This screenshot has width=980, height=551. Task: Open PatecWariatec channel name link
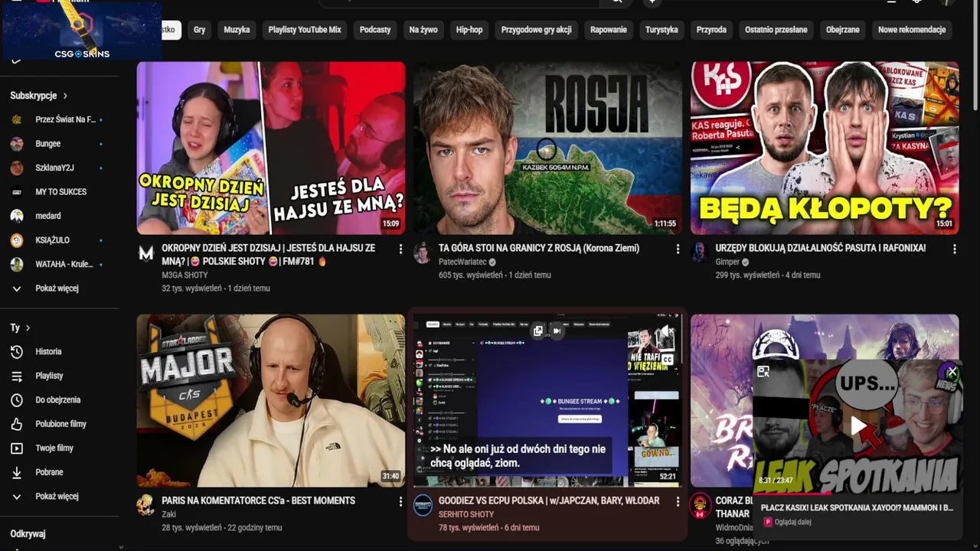pyautogui.click(x=463, y=262)
